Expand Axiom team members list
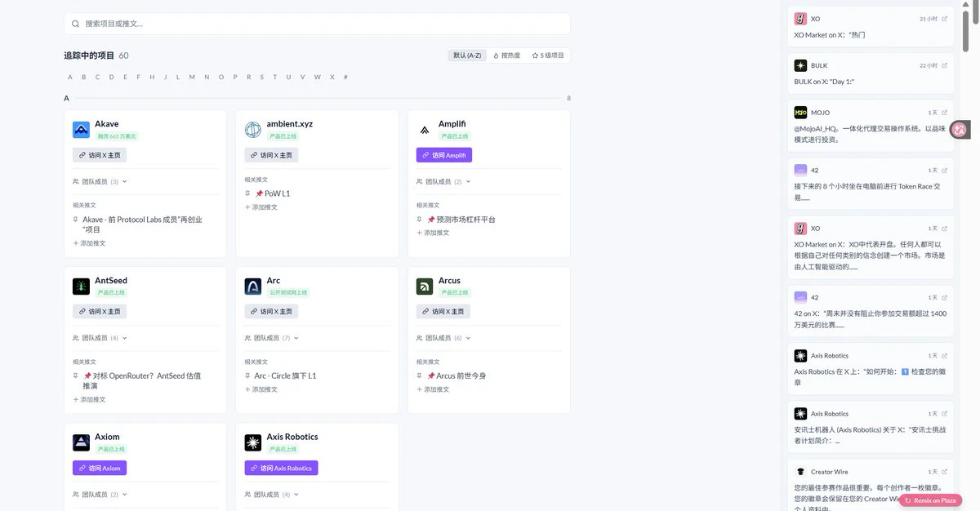Viewport: 980px width, 511px height. click(x=100, y=495)
